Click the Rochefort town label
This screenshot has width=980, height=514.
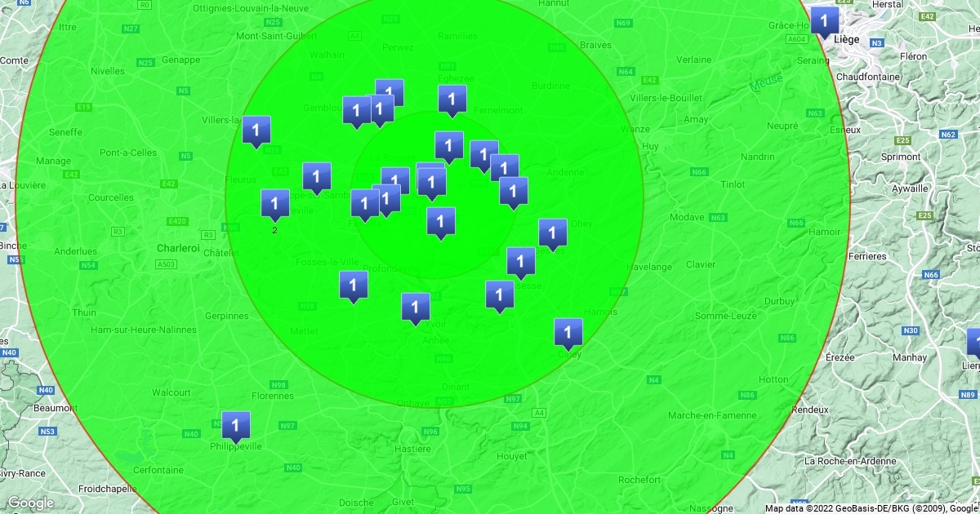[x=639, y=480]
